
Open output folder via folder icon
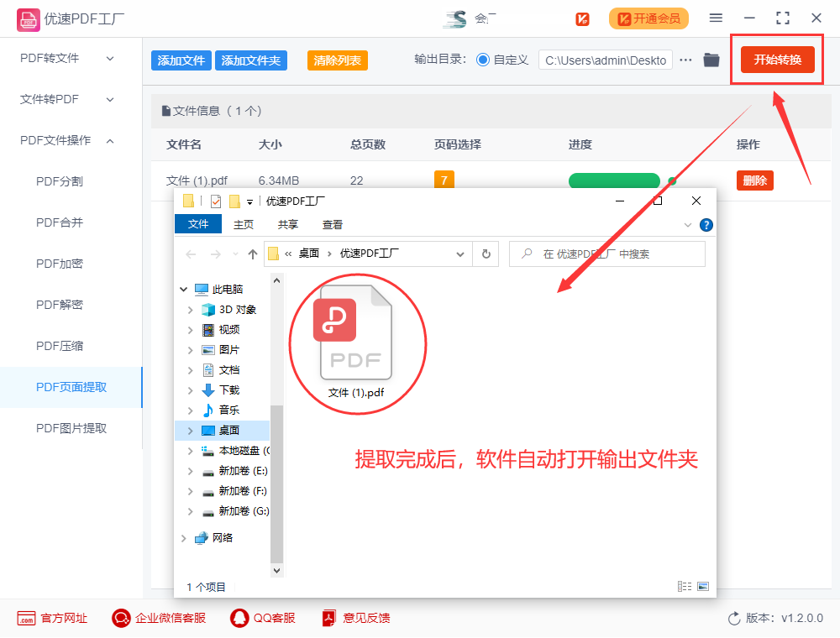coord(711,60)
